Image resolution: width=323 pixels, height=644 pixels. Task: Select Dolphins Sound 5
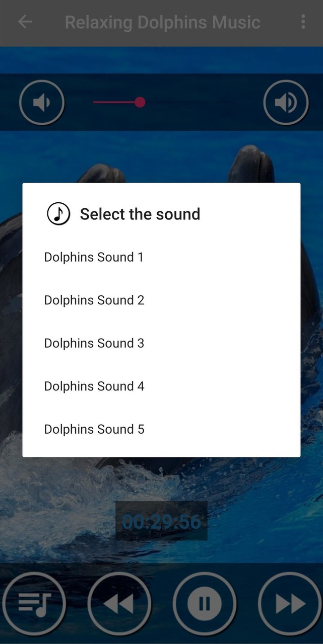[94, 429]
